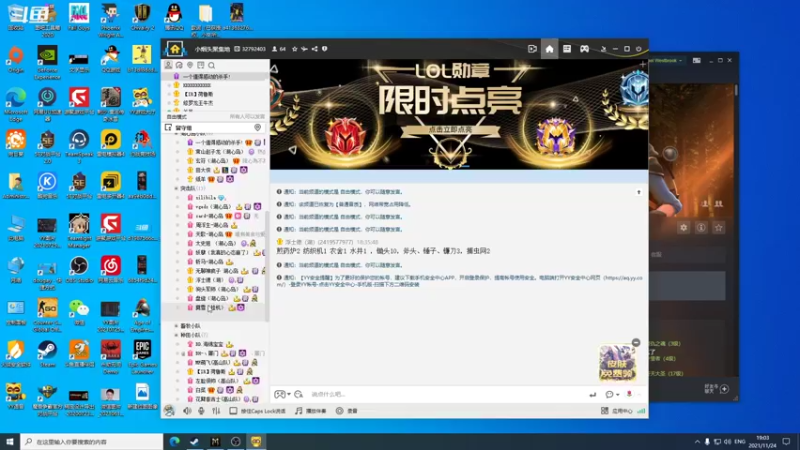
Task: Click the emoji gamepad icon in chat input
Action: click(x=280, y=394)
